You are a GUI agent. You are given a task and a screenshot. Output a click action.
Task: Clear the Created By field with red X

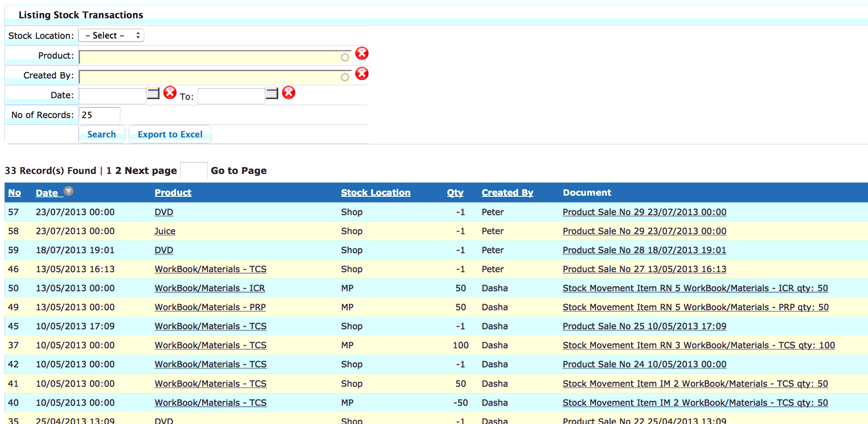(362, 73)
